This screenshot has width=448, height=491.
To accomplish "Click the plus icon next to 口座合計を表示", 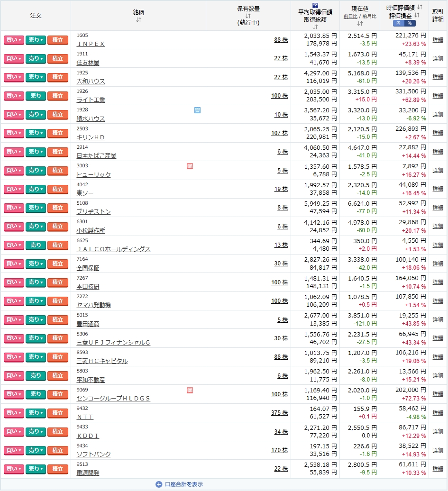I will coord(159,484).
